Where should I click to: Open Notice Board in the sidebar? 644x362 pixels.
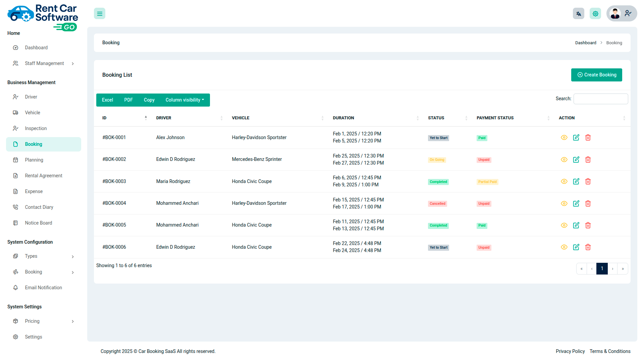click(44, 223)
